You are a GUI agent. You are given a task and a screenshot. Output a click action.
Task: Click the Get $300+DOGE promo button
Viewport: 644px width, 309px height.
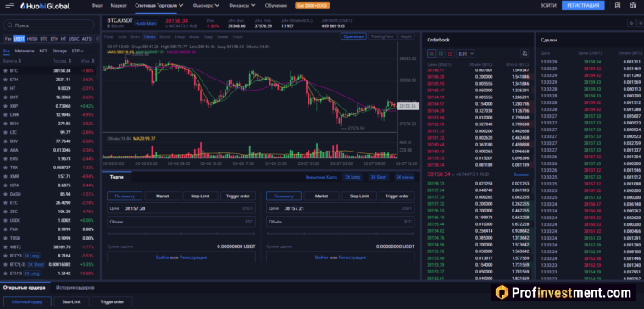click(312, 6)
